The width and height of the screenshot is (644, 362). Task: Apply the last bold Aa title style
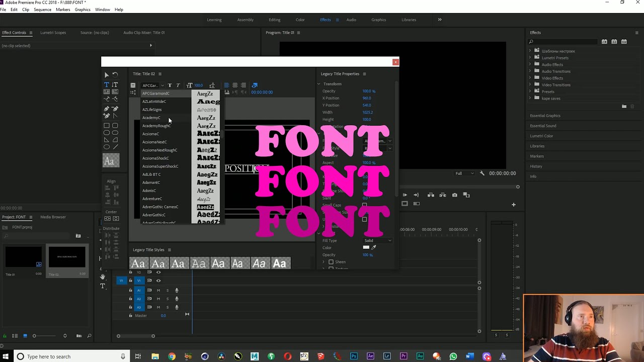click(x=280, y=263)
